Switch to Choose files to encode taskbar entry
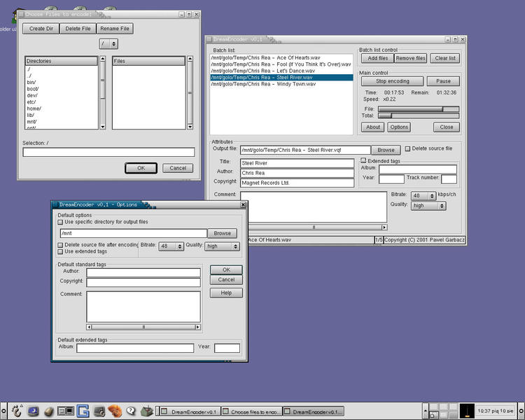The image size is (525, 420). pos(251,412)
